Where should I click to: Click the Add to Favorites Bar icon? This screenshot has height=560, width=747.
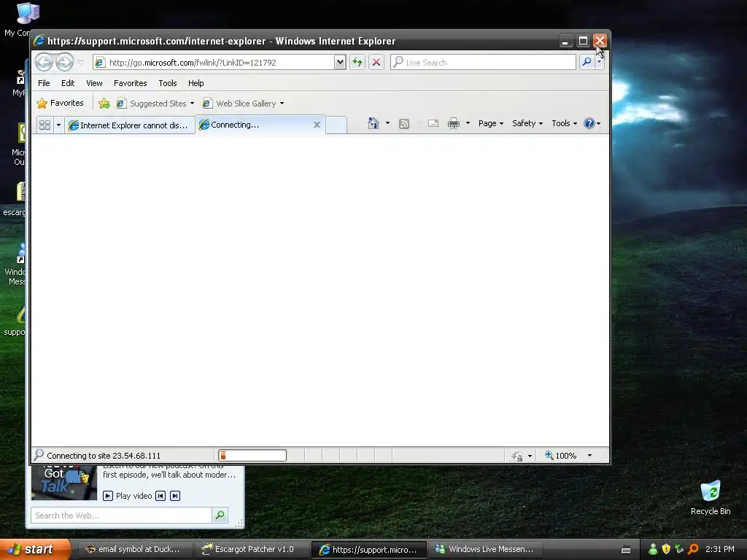(104, 103)
